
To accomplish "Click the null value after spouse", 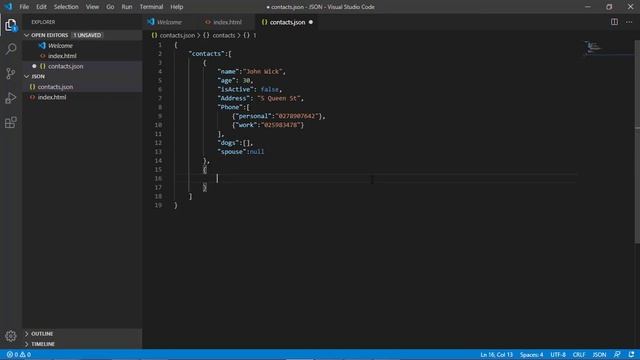I will click(x=256, y=152).
